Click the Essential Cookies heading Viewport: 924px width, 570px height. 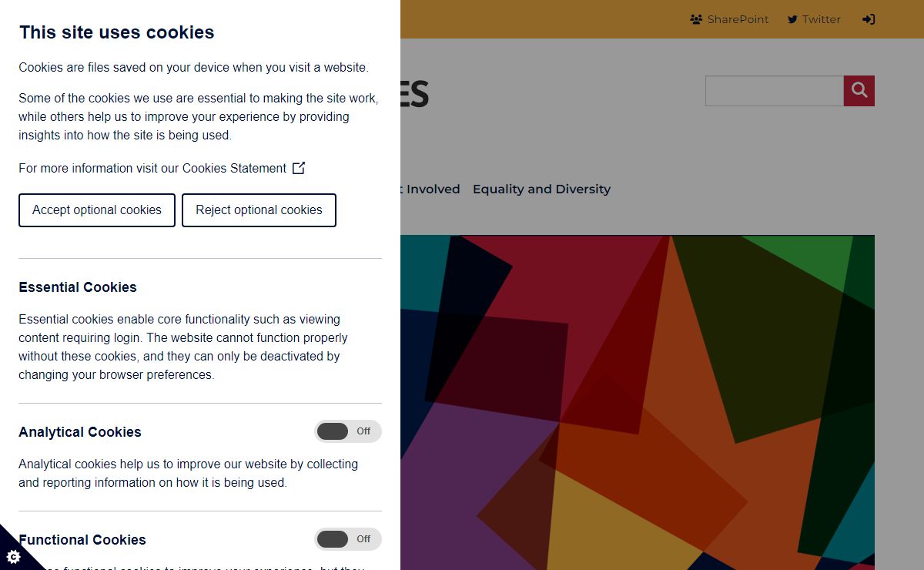pyautogui.click(x=78, y=287)
